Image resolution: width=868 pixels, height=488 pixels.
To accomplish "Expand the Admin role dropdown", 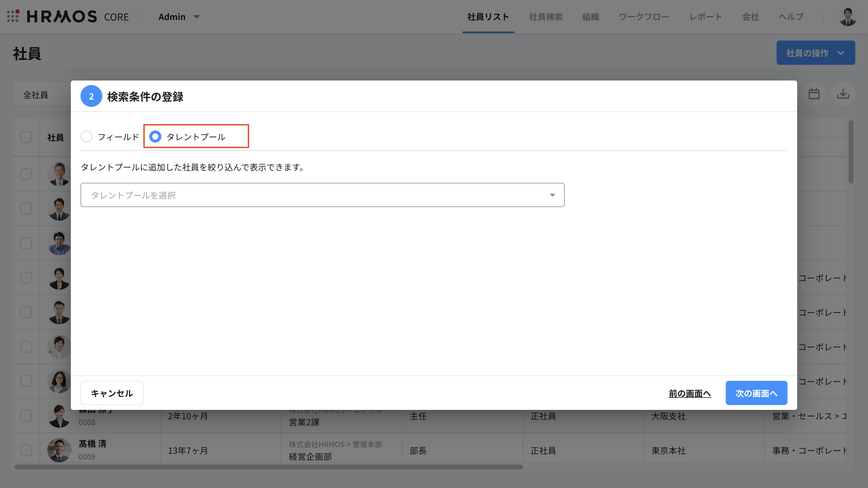I will pyautogui.click(x=179, y=17).
